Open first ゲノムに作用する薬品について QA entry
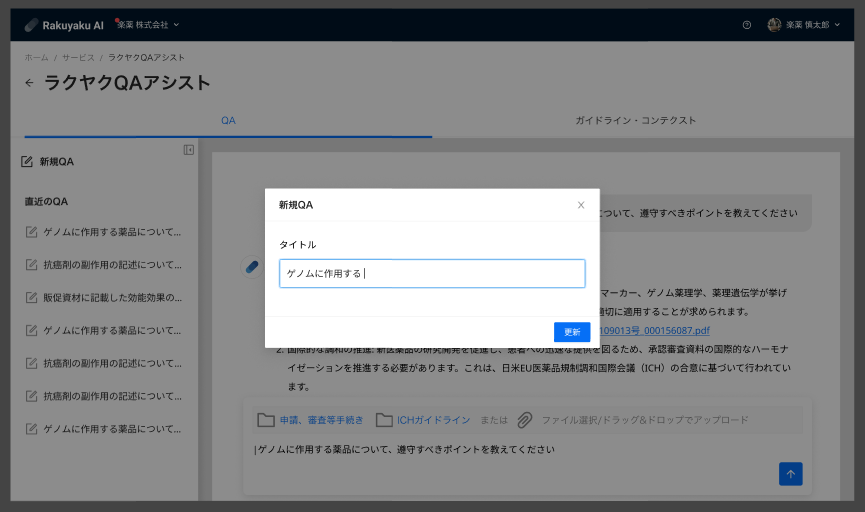 point(104,232)
